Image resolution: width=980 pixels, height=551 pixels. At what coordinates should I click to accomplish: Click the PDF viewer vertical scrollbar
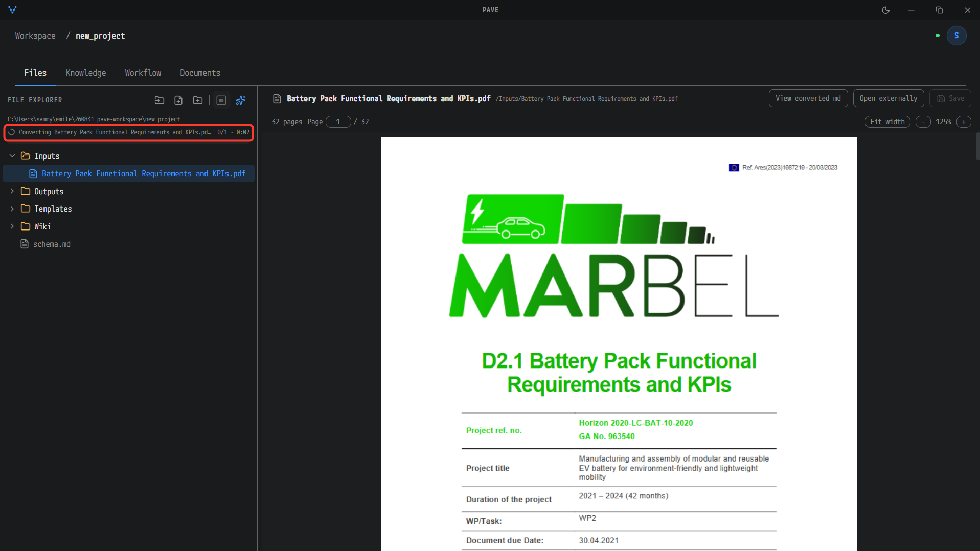[977, 147]
